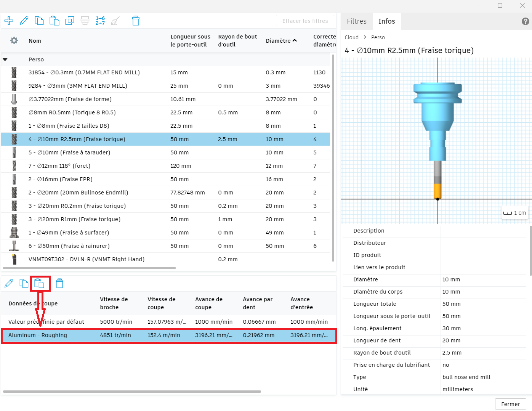Paste cutting data using highlighted paste icon

[40, 283]
